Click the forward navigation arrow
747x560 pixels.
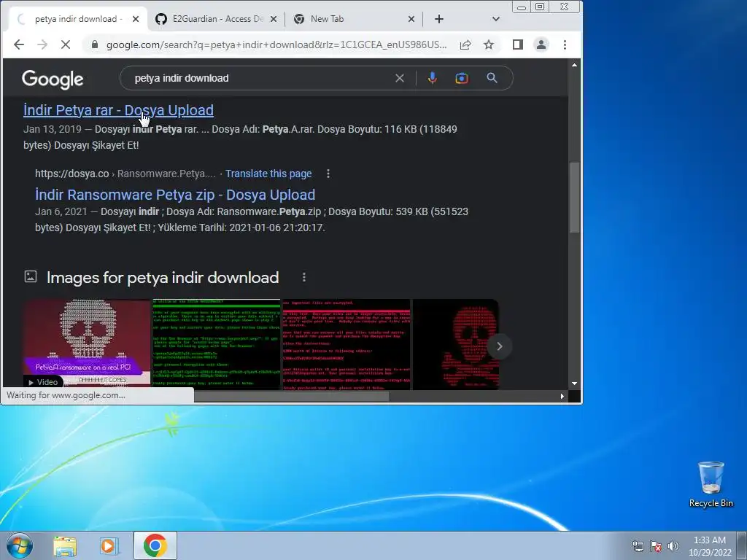coord(42,44)
